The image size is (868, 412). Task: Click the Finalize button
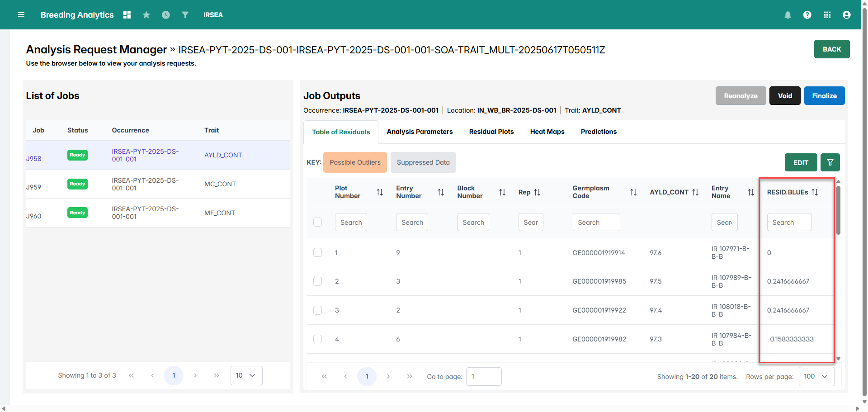(x=824, y=96)
